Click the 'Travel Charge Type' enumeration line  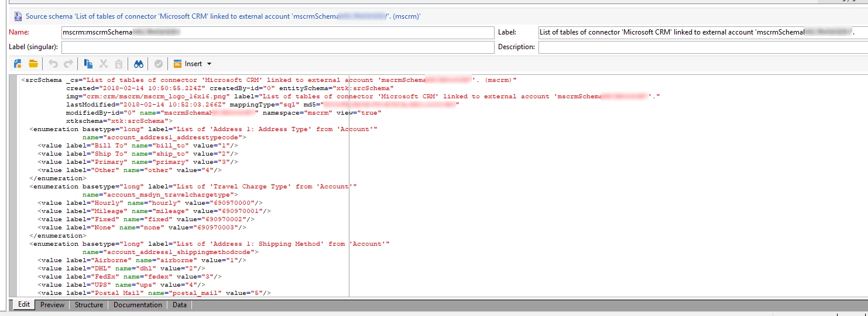coord(193,186)
